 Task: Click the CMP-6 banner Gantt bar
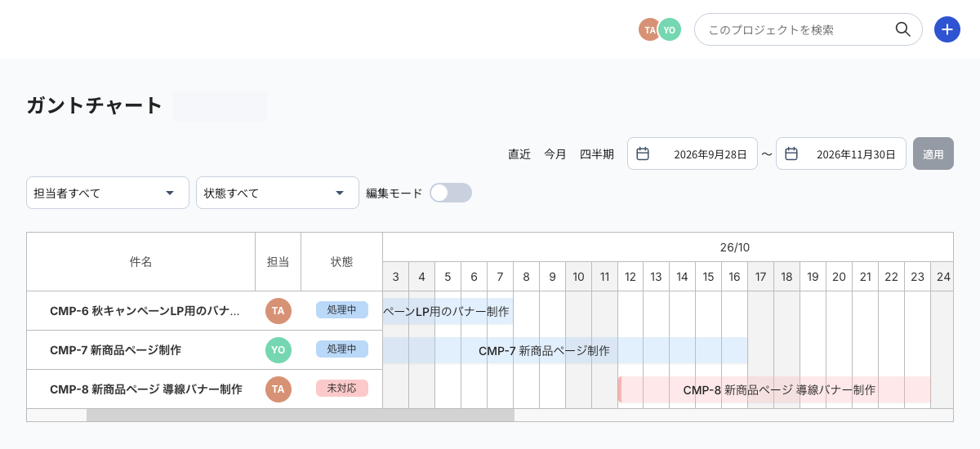pos(448,311)
